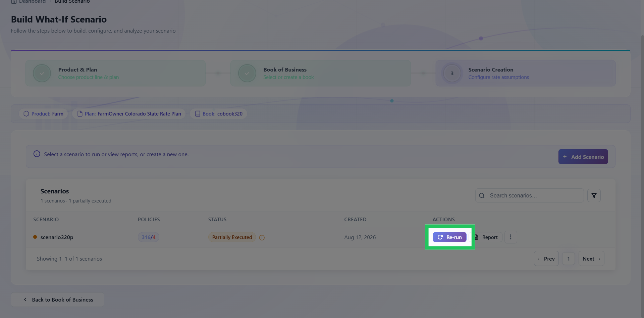Click Back to Book of Business
Viewport: 644px width, 318px height.
(x=57, y=300)
